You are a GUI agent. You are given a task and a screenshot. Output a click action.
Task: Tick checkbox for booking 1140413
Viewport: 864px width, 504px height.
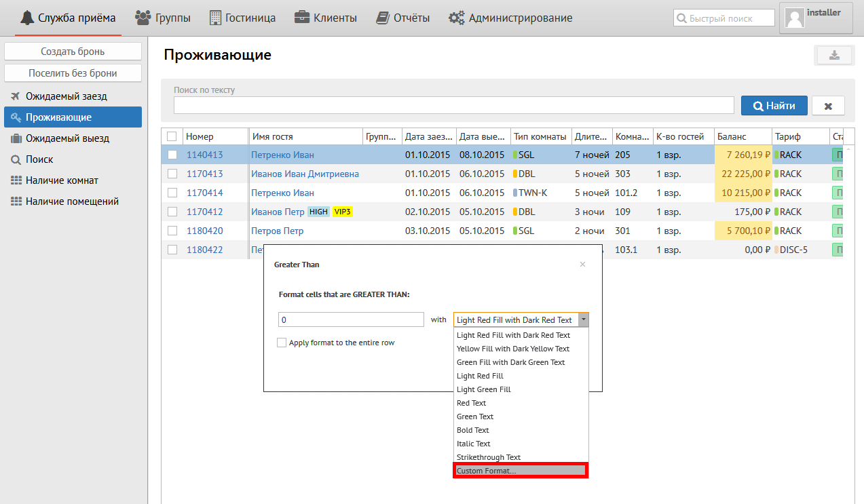(172, 155)
